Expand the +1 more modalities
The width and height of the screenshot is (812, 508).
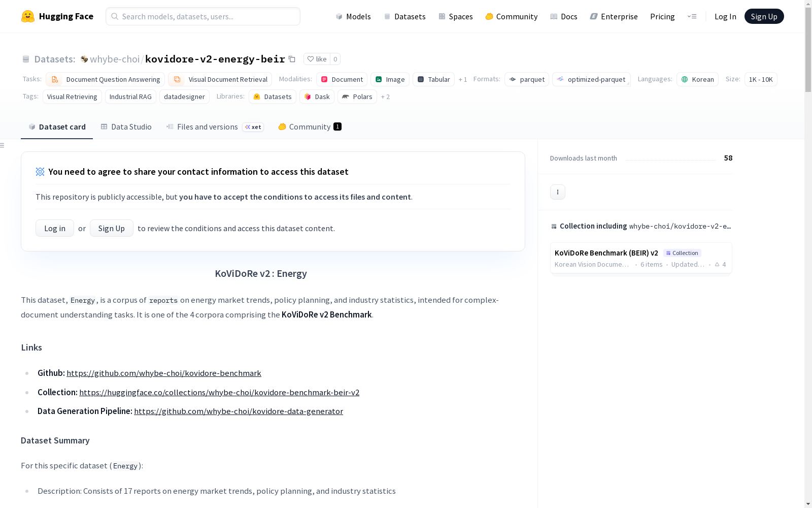tap(462, 79)
